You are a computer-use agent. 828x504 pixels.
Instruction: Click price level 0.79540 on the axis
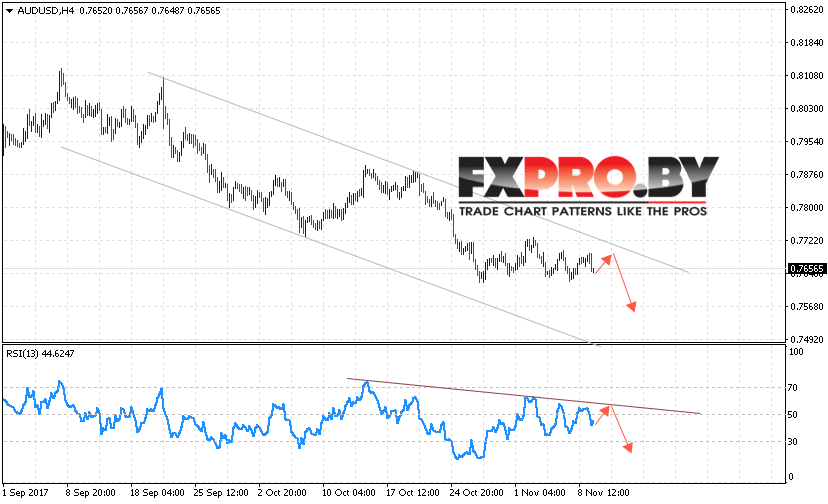click(807, 142)
